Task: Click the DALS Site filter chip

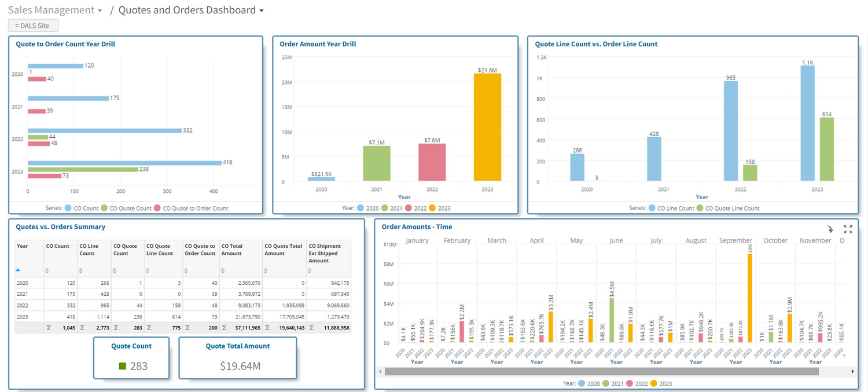Action: point(33,25)
